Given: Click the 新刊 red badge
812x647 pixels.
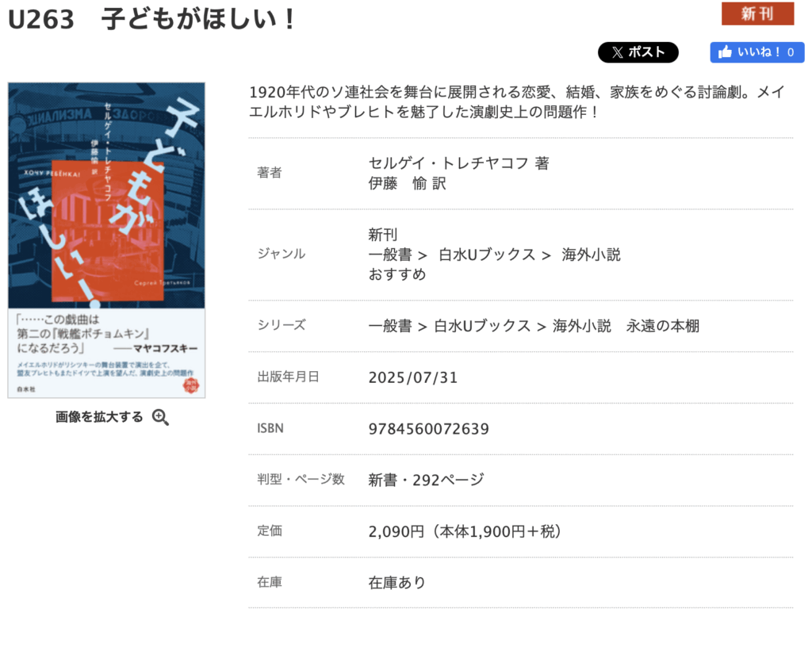Looking at the screenshot, I should pos(757,13).
